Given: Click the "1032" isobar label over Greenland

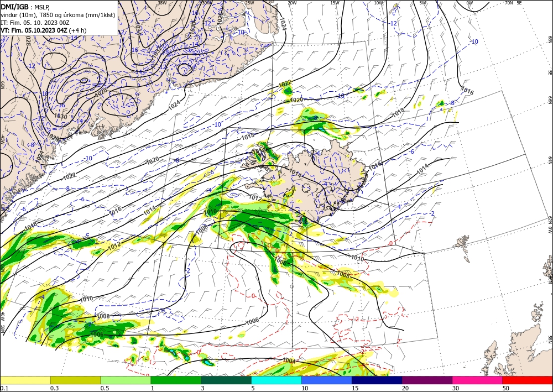Looking at the screenshot, I should (x=156, y=52).
